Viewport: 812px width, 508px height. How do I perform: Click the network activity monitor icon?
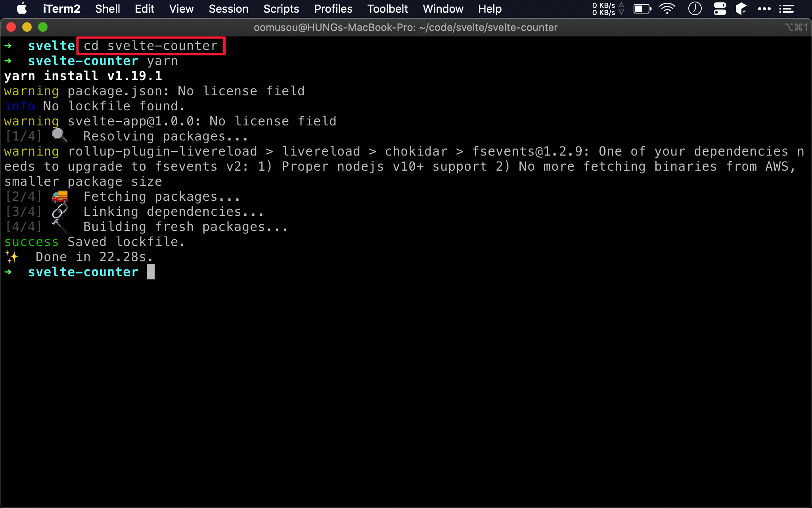coord(605,9)
